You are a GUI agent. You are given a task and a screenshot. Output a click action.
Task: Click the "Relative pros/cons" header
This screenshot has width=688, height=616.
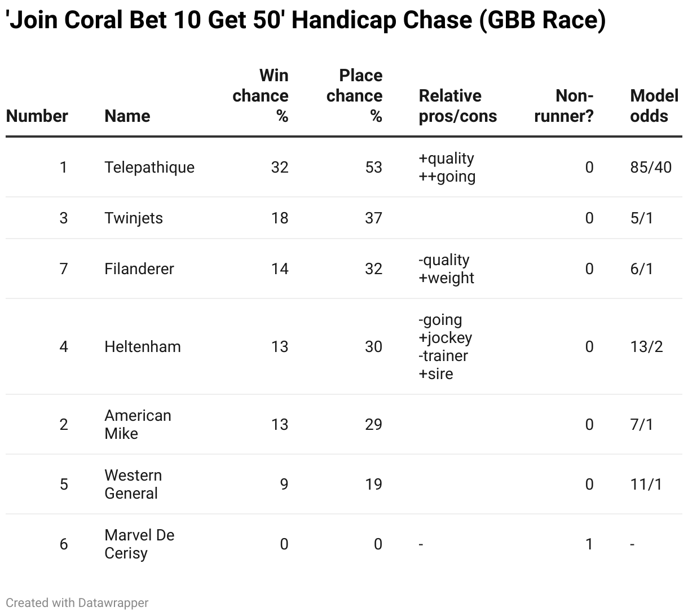(457, 106)
